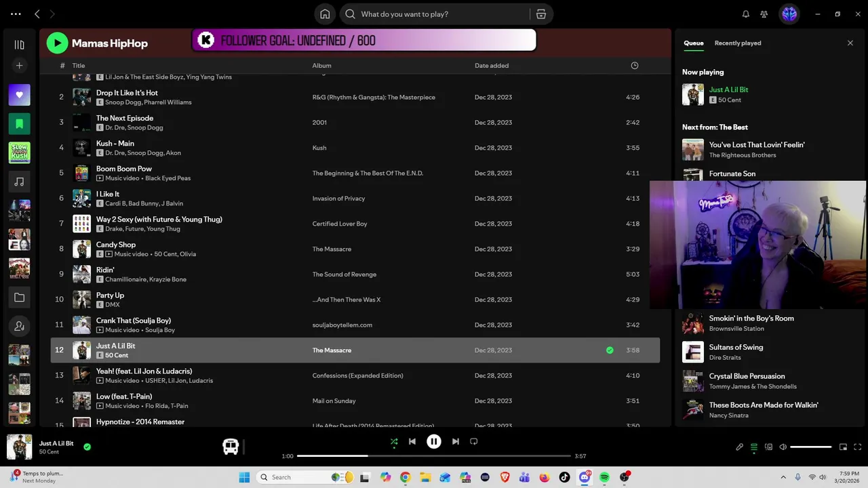Seek on the song progress bar
Viewport: 868px width, 488px height.
coord(434,456)
